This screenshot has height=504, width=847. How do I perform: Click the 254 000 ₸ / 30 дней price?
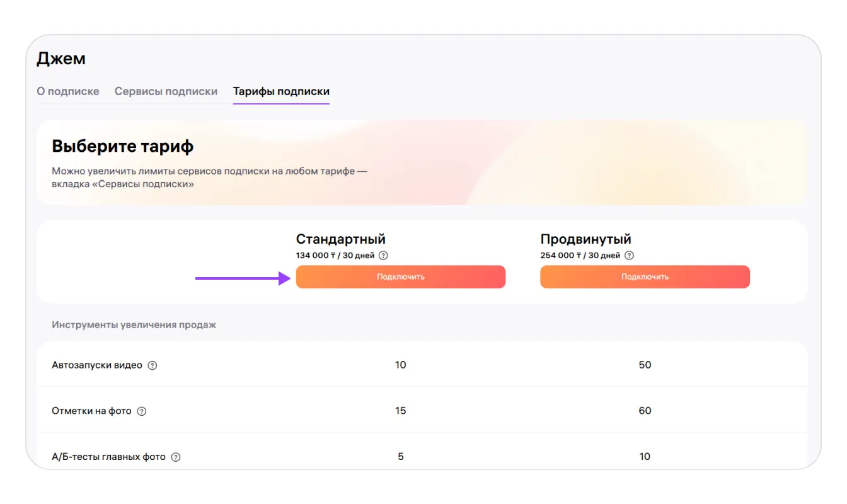click(x=580, y=256)
